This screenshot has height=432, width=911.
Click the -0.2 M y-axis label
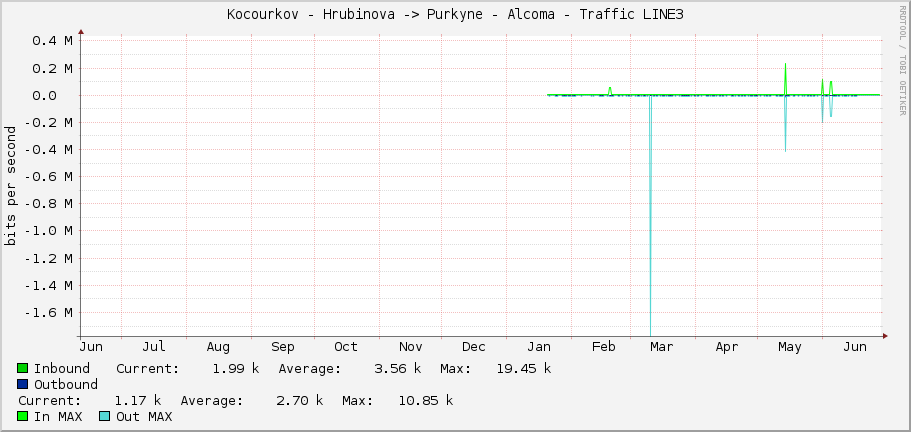tap(48, 123)
